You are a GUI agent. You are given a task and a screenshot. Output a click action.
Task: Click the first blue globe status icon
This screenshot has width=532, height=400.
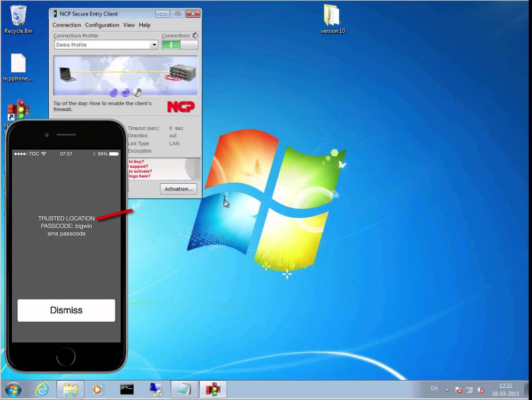(114, 92)
